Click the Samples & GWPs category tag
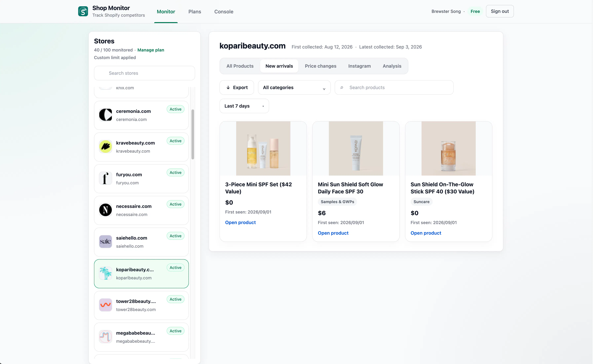Image resolution: width=593 pixels, height=364 pixels. coord(337,202)
